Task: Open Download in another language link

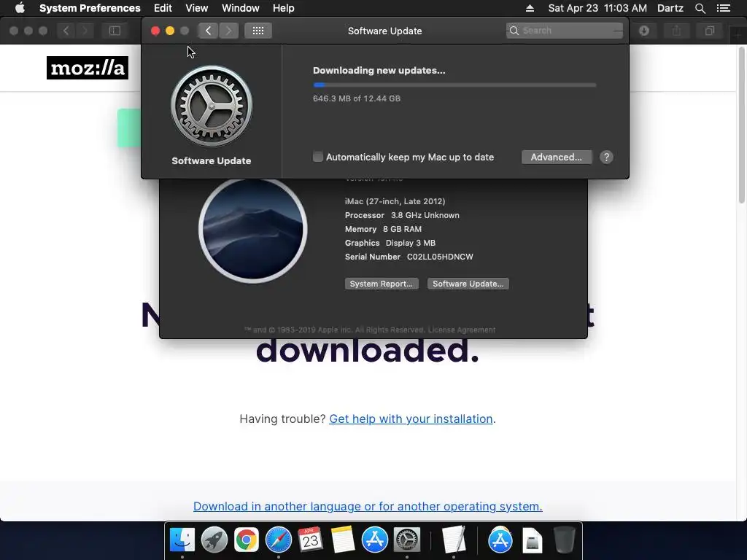Action: (x=368, y=506)
